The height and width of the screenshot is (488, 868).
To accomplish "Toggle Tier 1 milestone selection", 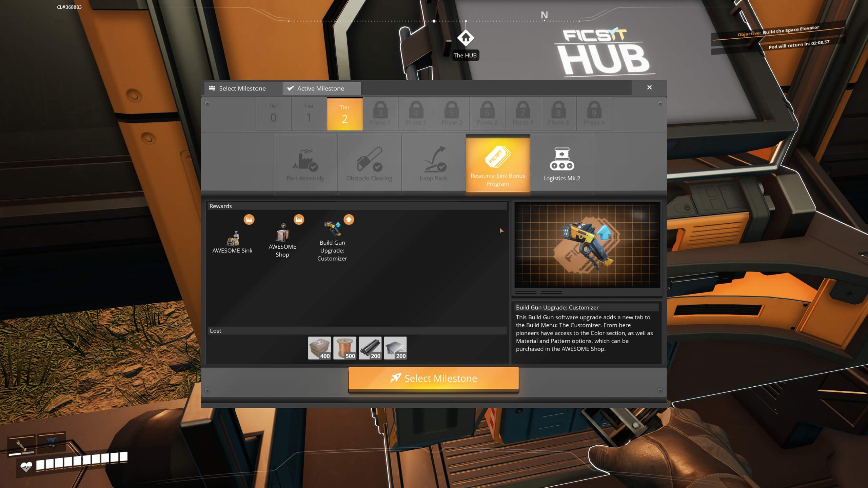I will click(x=309, y=114).
